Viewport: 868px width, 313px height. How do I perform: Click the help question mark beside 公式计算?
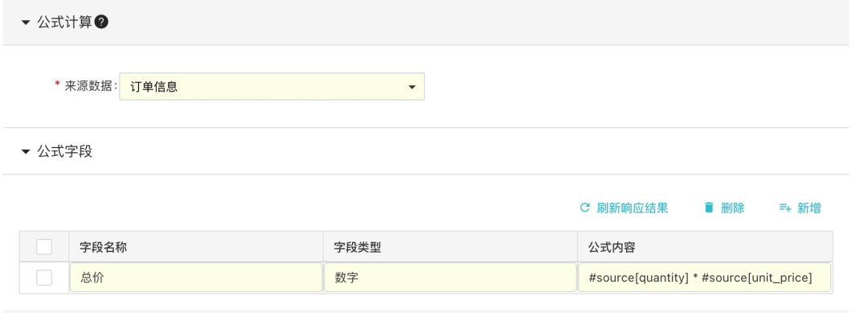(x=101, y=23)
